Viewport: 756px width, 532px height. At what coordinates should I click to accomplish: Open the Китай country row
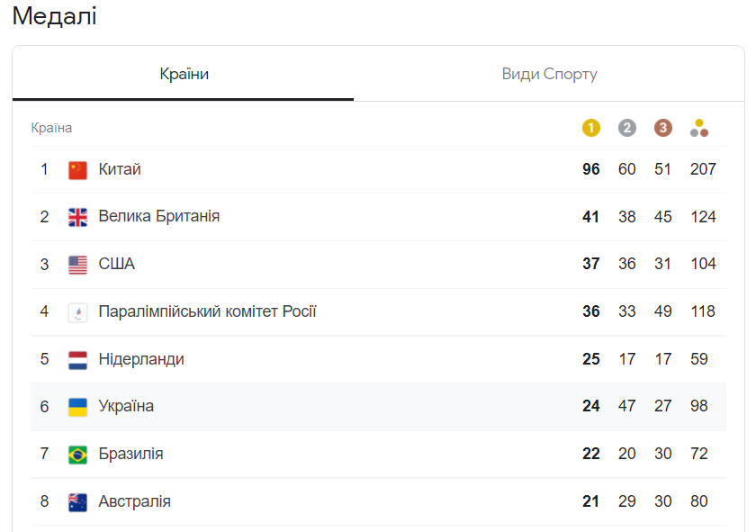tap(120, 169)
